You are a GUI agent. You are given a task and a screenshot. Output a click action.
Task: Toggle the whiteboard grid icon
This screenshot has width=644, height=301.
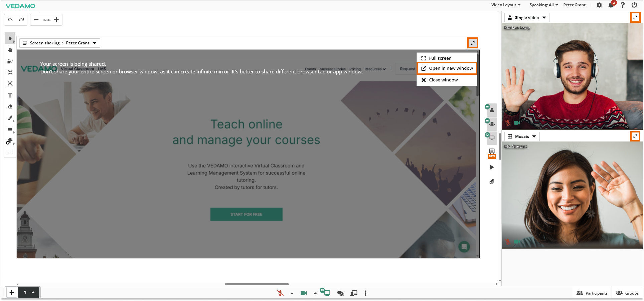point(10,152)
